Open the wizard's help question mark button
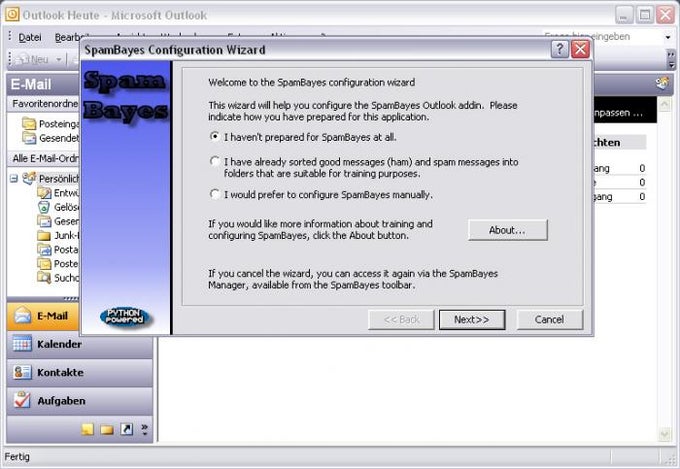The image size is (680, 469). coord(559,49)
